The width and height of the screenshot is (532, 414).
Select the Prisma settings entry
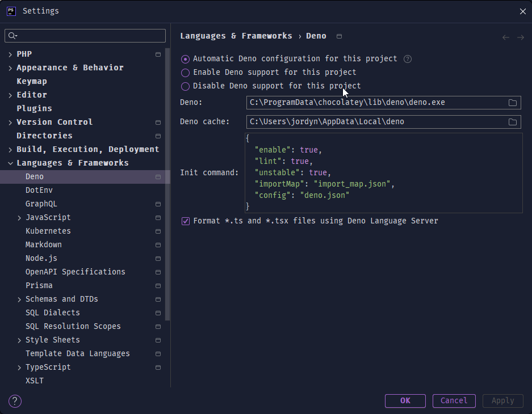[39, 285]
